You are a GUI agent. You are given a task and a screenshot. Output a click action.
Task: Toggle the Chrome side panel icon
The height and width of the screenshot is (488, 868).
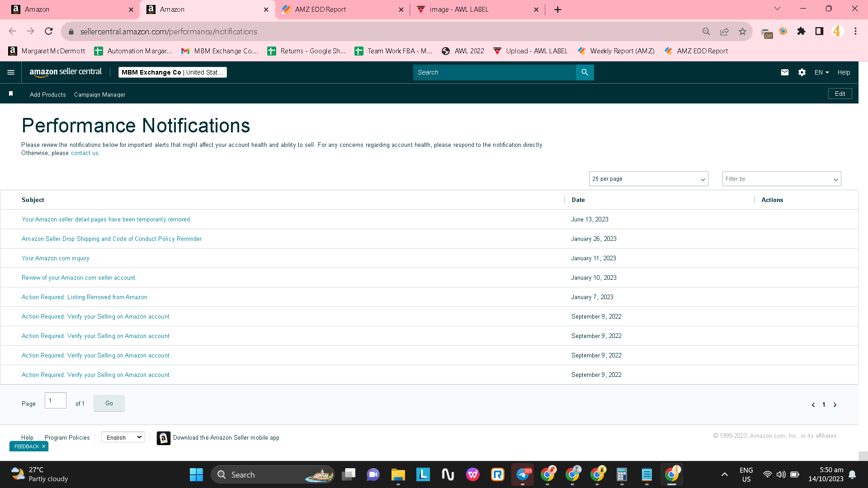tap(819, 31)
